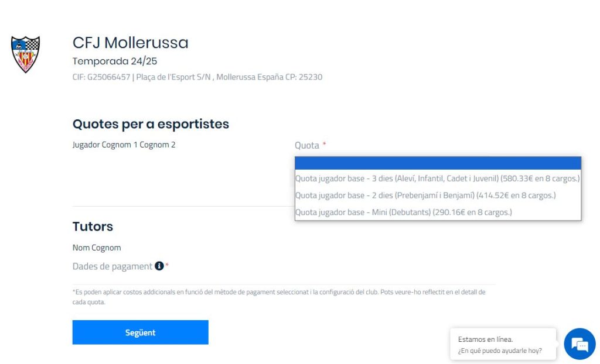Click the CFJ Mollerussa club crest logo
The height and width of the screenshot is (364, 600).
[26, 54]
